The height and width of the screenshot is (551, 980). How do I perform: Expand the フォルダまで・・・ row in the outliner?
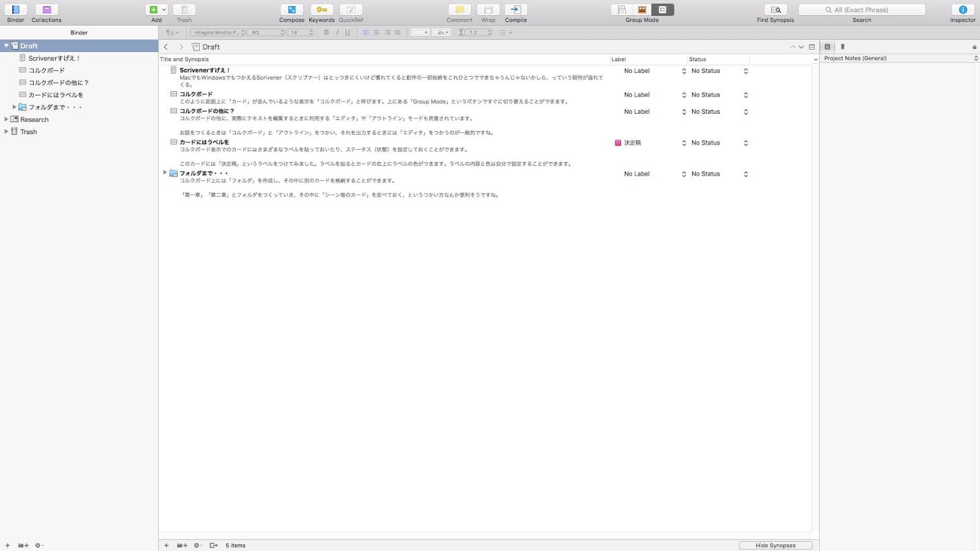(165, 173)
